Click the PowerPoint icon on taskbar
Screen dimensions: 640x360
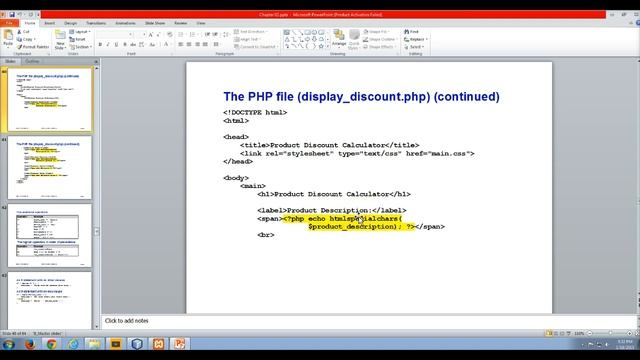tap(180, 344)
